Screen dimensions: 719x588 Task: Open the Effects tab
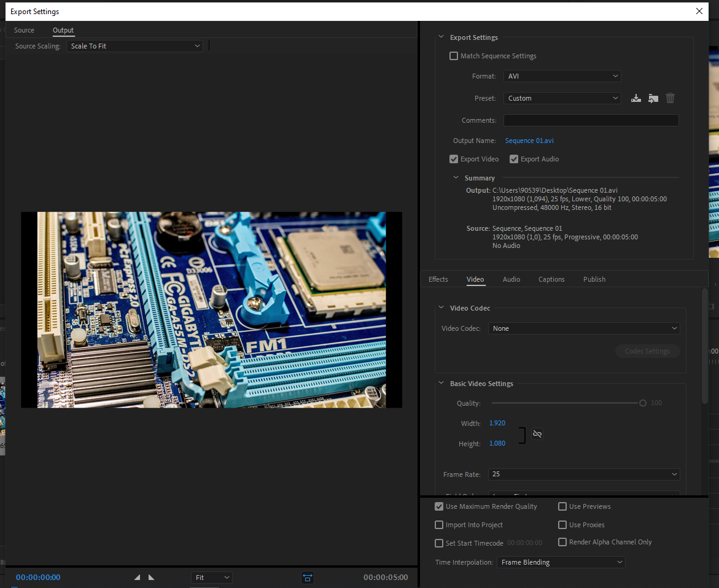click(438, 279)
